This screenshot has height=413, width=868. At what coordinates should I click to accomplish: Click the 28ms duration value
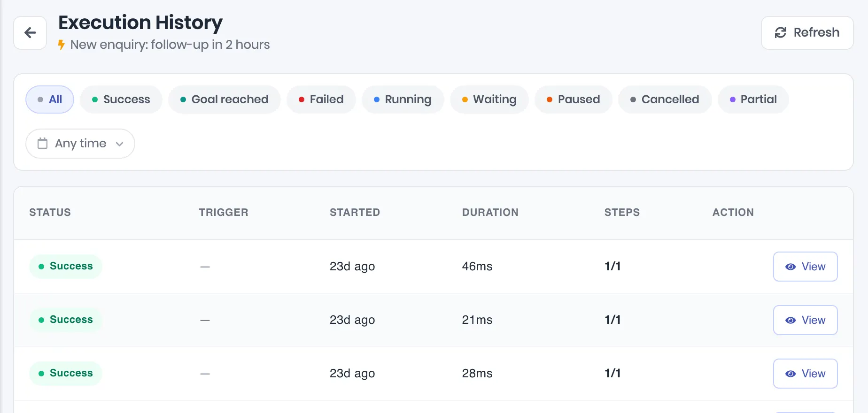point(477,374)
